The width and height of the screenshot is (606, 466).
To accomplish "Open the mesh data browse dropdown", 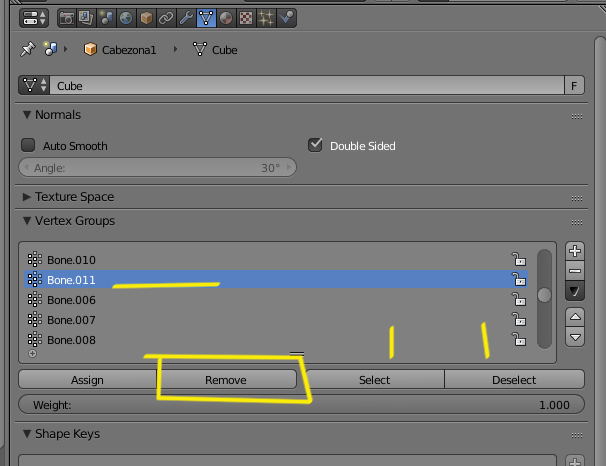I will [x=34, y=85].
